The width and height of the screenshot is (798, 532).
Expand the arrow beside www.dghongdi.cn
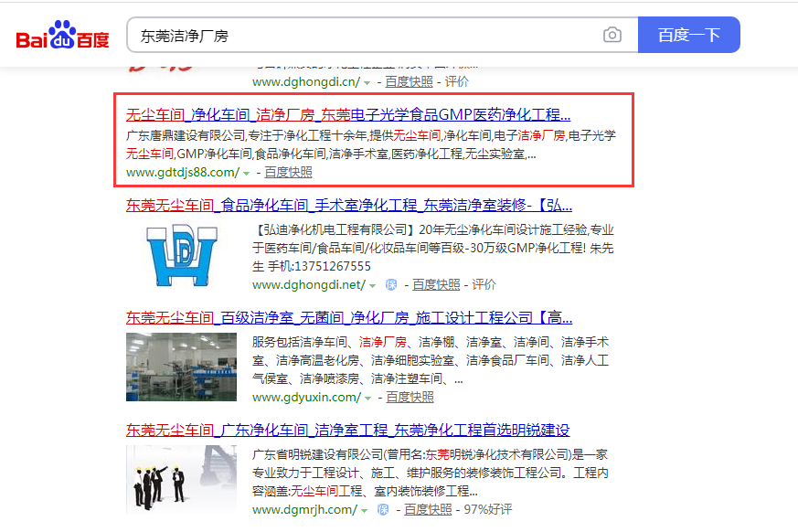click(367, 82)
